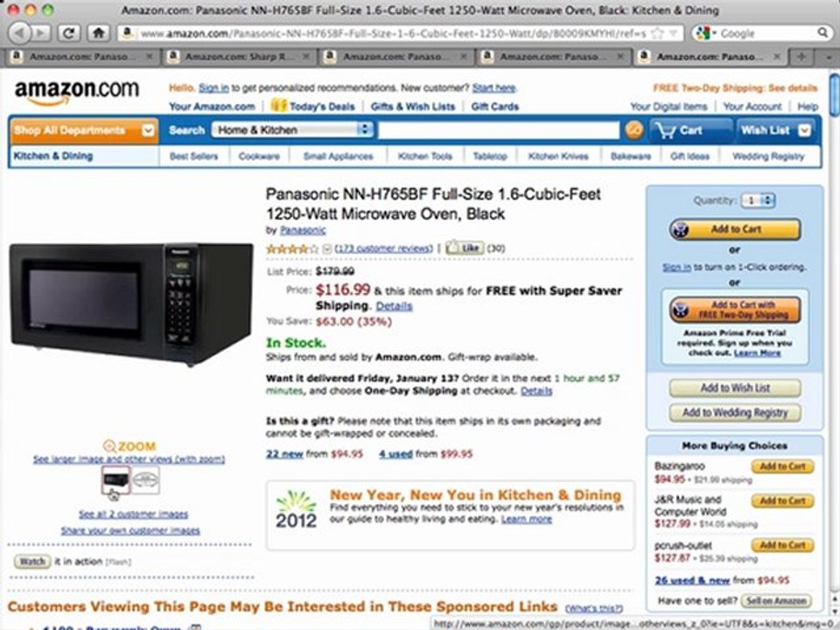Expand the Wish List dropdown arrow
The height and width of the screenshot is (630, 840).
[803, 130]
